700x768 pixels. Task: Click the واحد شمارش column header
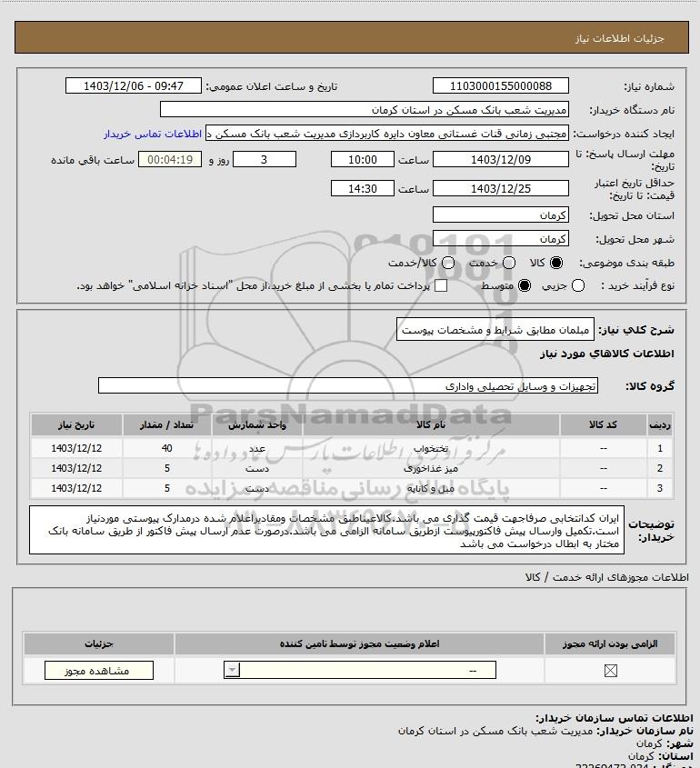(x=257, y=424)
